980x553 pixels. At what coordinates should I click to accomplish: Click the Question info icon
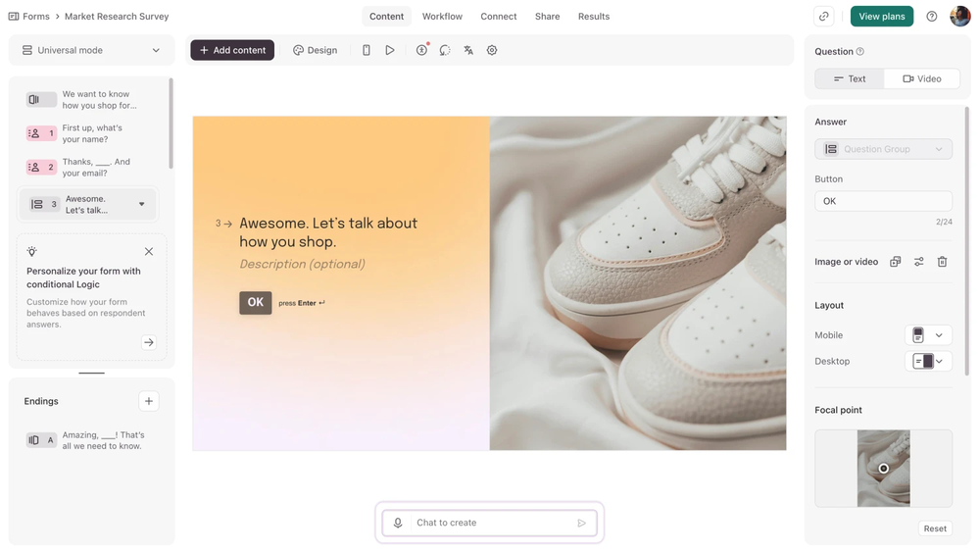point(860,51)
